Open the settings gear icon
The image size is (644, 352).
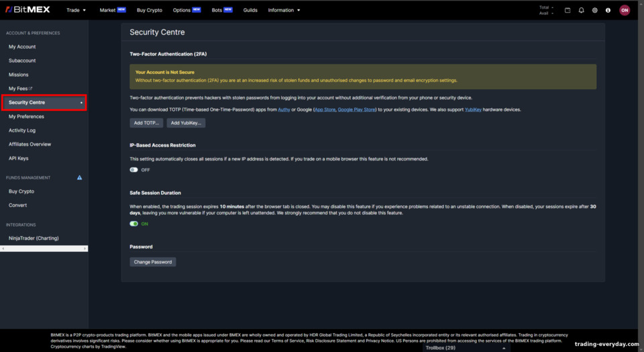point(595,10)
